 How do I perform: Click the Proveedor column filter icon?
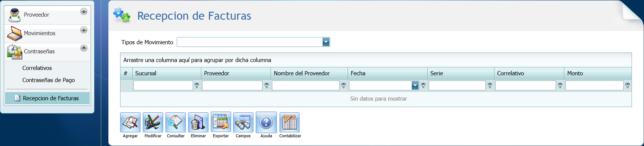click(x=267, y=86)
